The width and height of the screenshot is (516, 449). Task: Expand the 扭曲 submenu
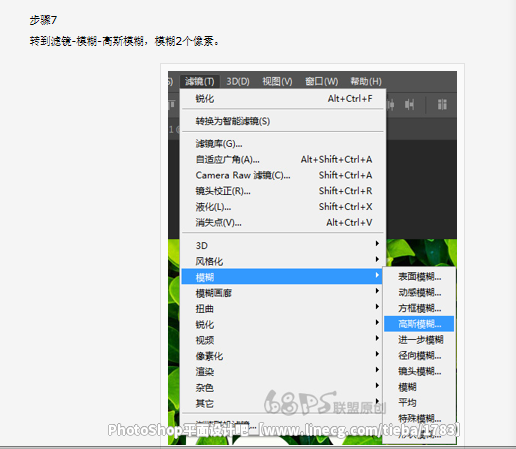point(283,309)
